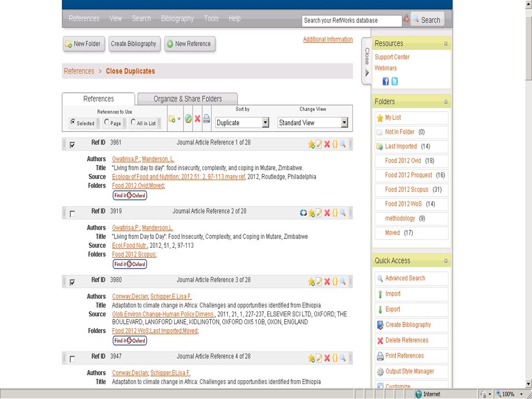The image size is (532, 399).
Task: Edit reference 3919 with the pencil icon
Action: pos(319,213)
